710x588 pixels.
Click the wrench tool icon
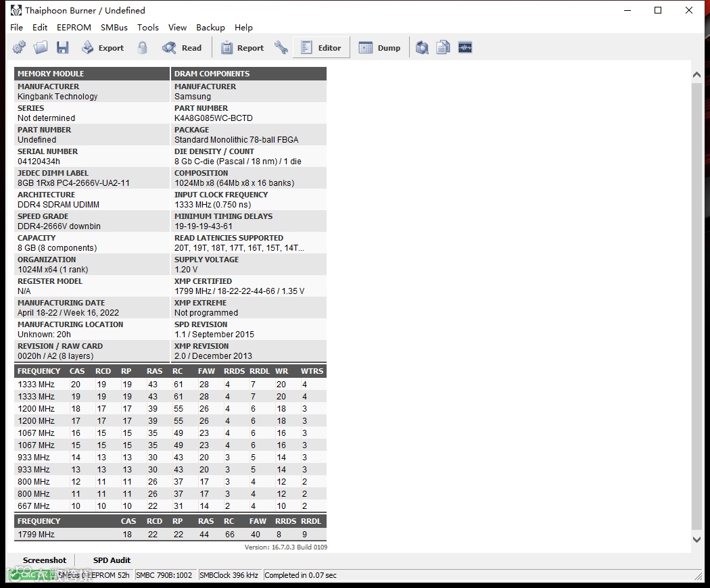pos(281,47)
